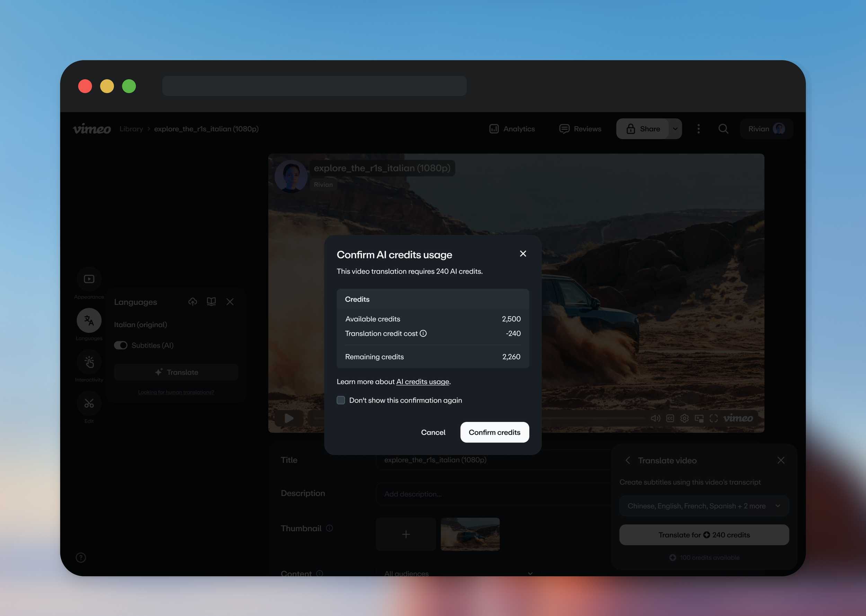Go back in Translate video panel
The width and height of the screenshot is (866, 616).
(x=628, y=460)
